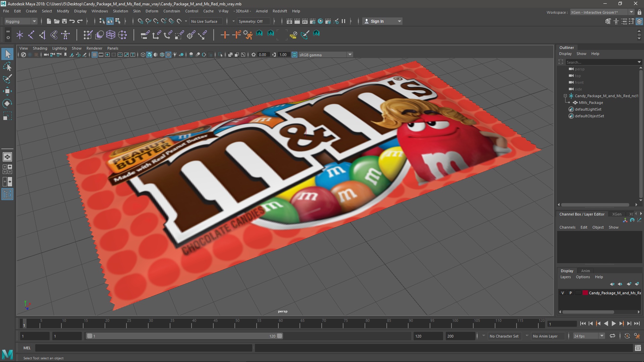The image size is (644, 362).
Task: Toggle the viewport grid display
Action: [x=95, y=55]
